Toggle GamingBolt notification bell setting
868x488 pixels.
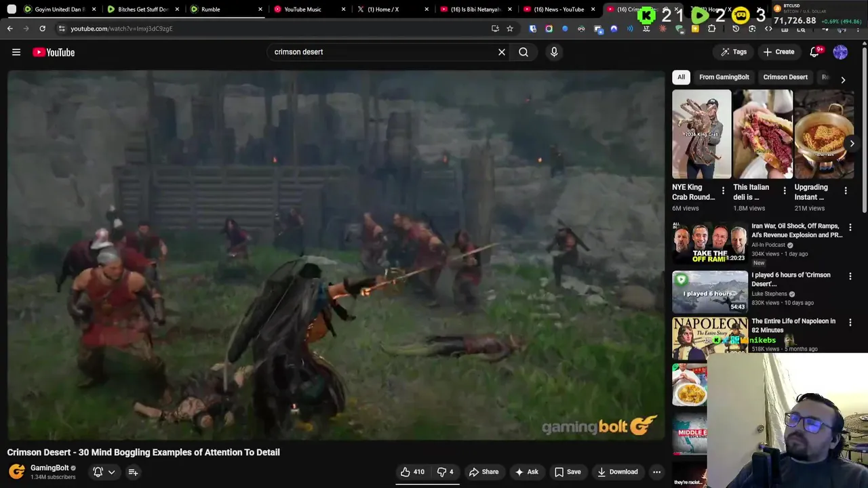click(x=98, y=472)
